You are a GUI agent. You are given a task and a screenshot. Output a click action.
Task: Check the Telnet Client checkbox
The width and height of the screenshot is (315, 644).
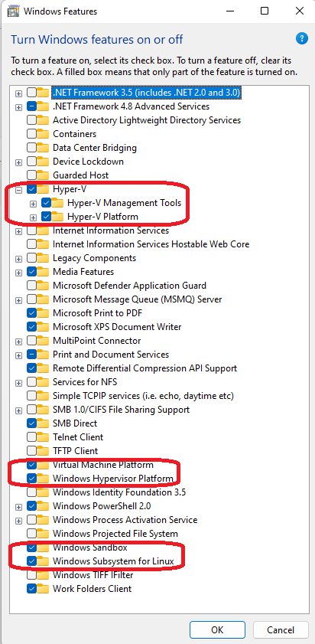31,437
